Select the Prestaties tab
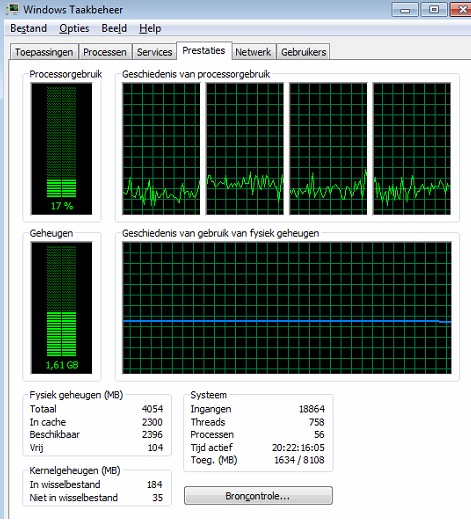Image resolution: width=471 pixels, height=524 pixels. (x=204, y=51)
